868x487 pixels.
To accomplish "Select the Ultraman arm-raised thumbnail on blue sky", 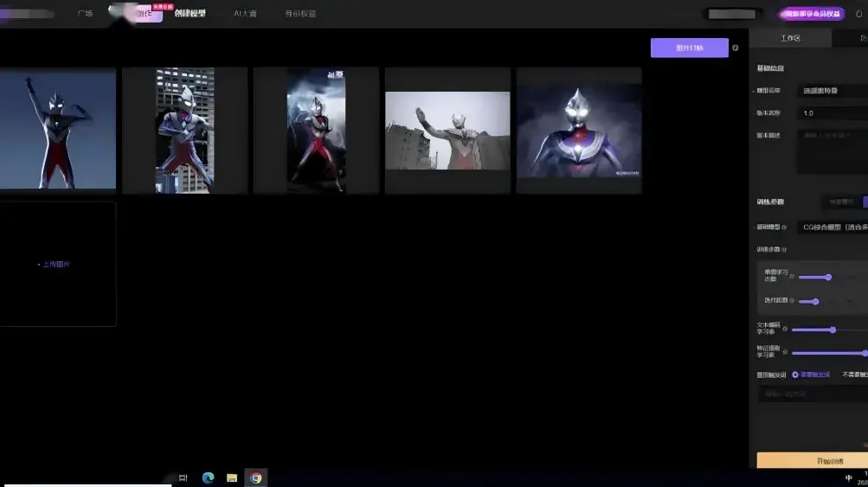I will tap(58, 130).
